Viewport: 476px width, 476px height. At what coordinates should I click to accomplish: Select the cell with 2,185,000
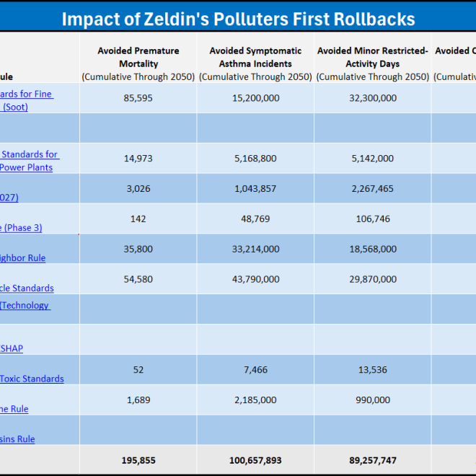point(255,400)
